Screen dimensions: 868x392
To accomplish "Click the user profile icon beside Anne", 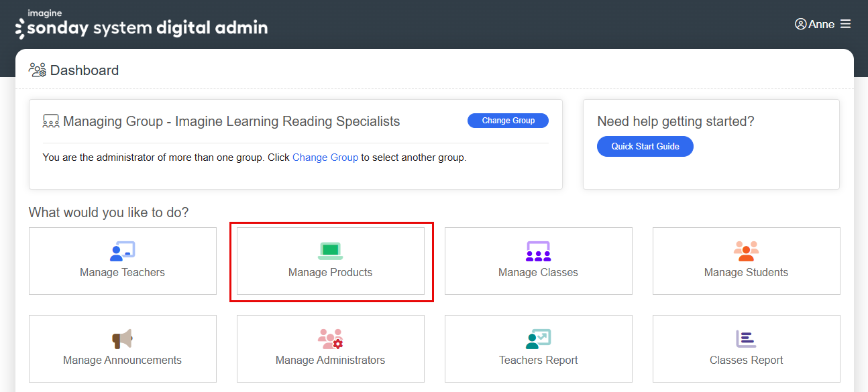I will coord(800,24).
